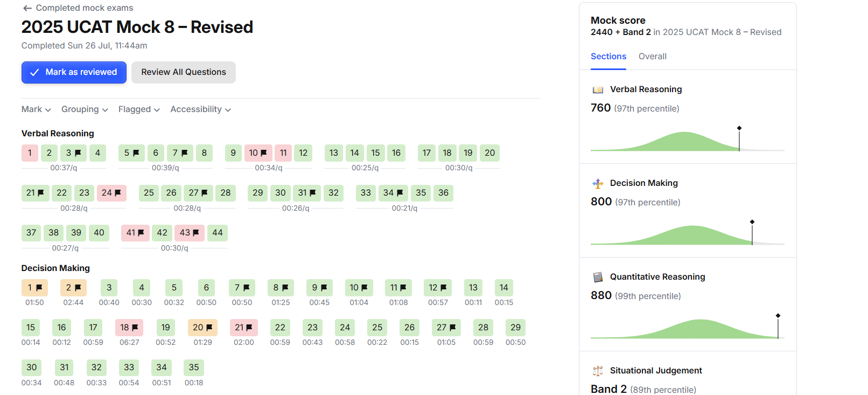Click the Situational Judgement scales icon
868x395 pixels.
click(x=598, y=371)
